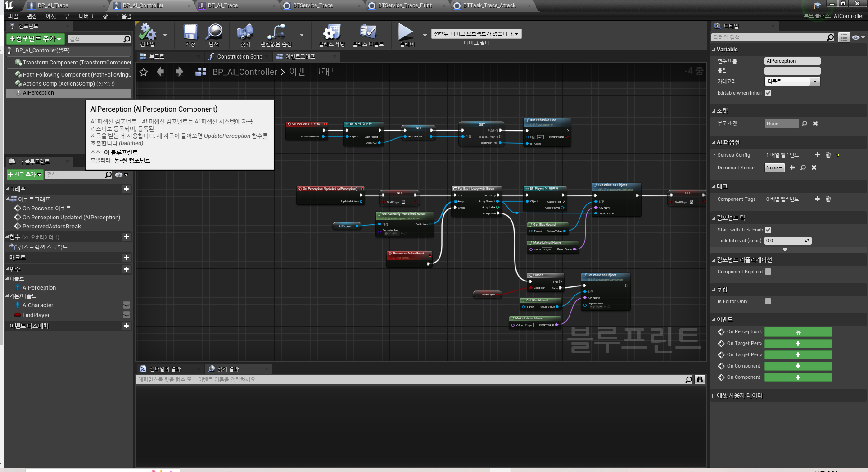Viewport: 868px width, 472px height.
Task: Click the back navigation arrow in graph
Action: 161,72
